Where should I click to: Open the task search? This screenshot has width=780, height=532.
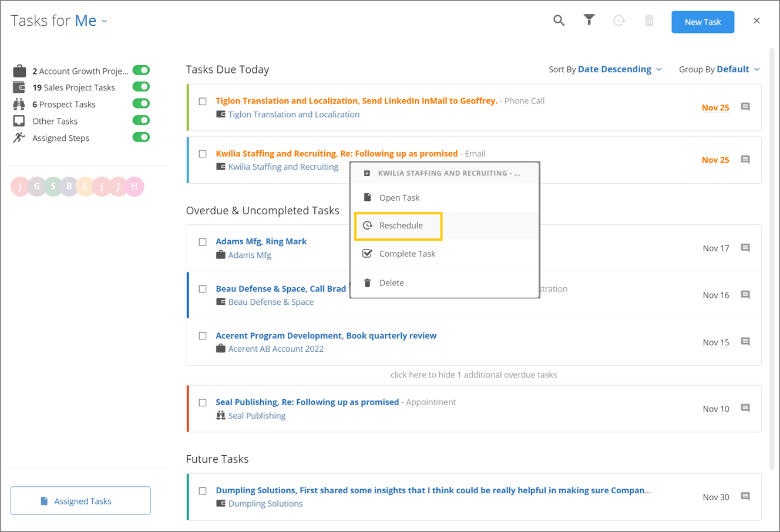pyautogui.click(x=559, y=19)
